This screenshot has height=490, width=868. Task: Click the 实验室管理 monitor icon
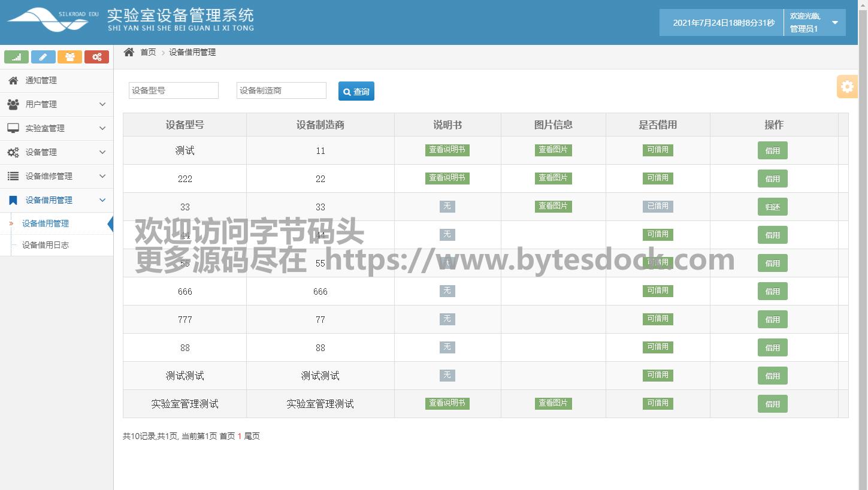13,128
